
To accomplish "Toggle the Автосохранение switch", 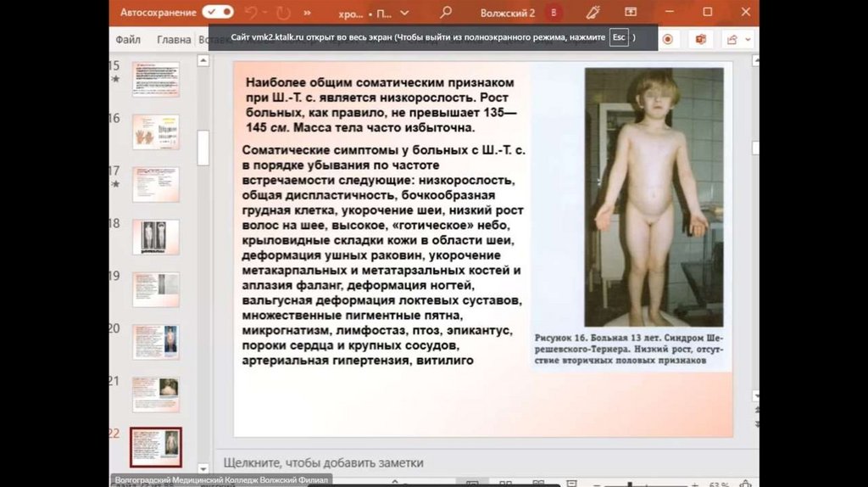I will pyautogui.click(x=218, y=12).
